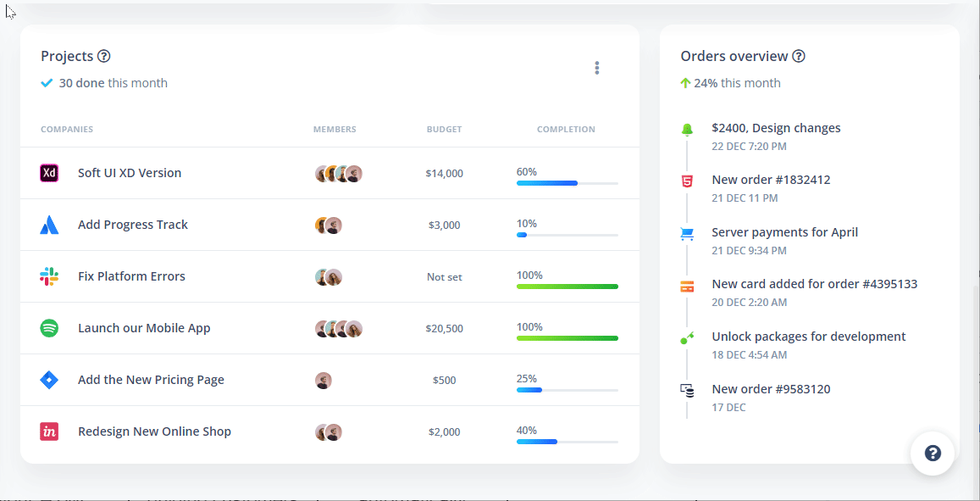The image size is (980, 501).
Task: Open the Projects three-dot options menu
Action: point(597,68)
